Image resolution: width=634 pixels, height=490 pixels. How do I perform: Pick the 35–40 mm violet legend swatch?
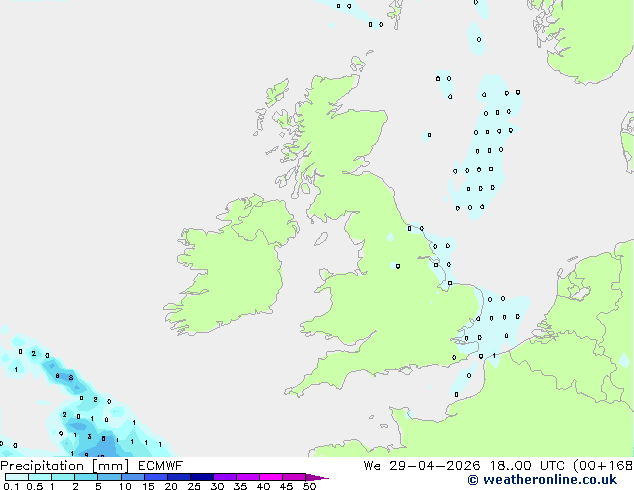tap(248, 477)
